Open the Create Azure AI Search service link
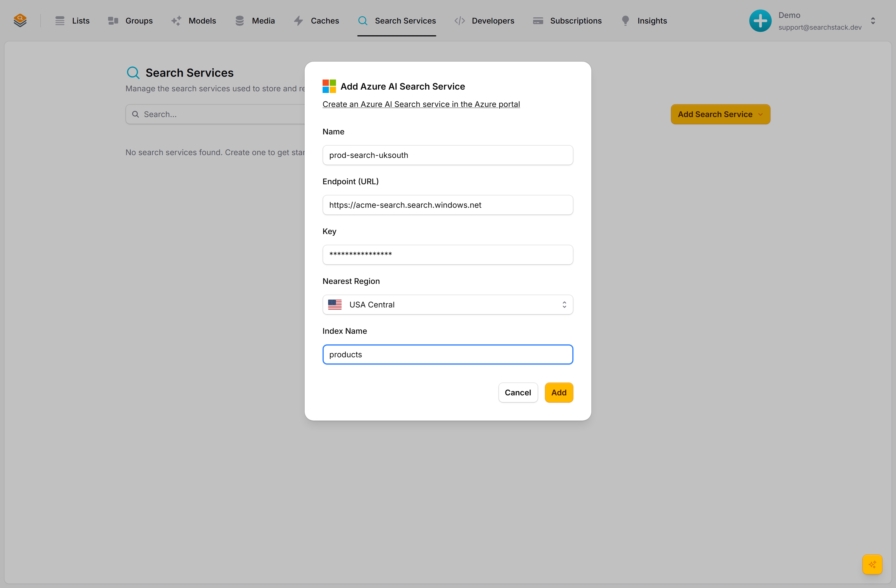 point(421,104)
